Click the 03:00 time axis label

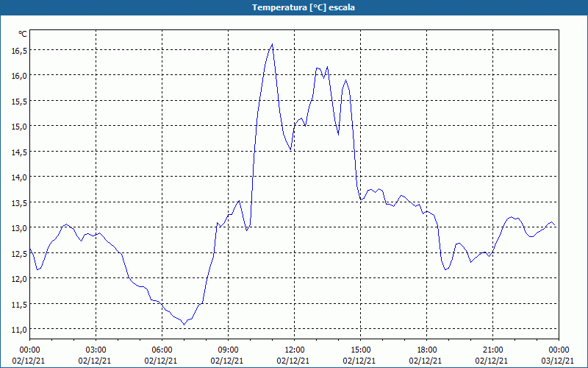(96, 350)
